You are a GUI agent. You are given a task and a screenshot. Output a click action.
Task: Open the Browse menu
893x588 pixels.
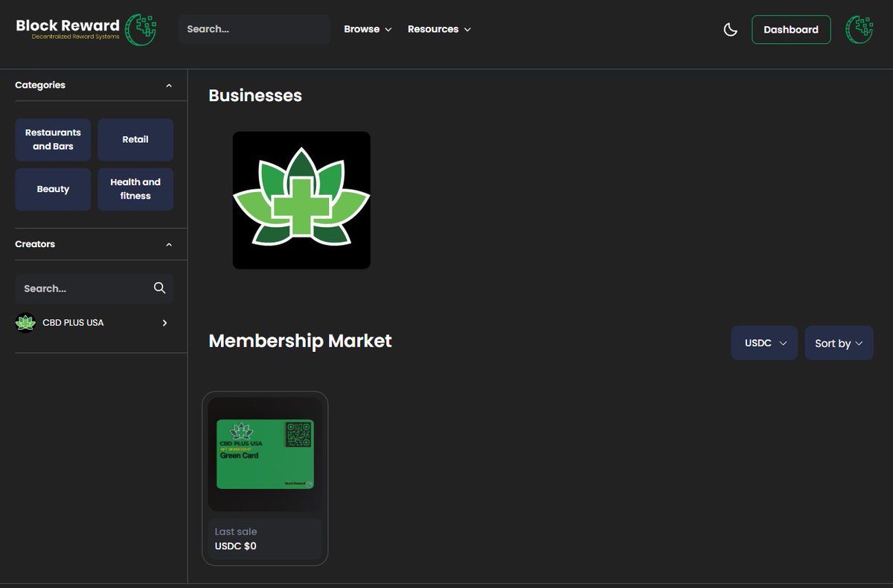coord(368,29)
